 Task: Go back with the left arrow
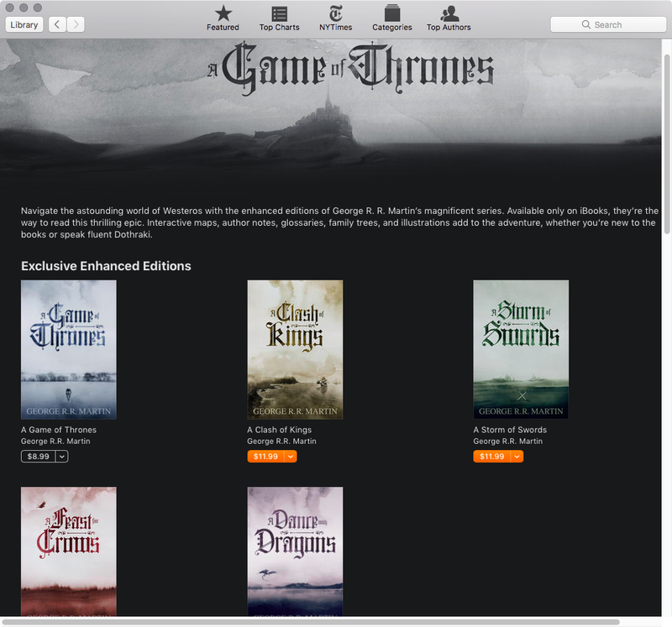[57, 24]
